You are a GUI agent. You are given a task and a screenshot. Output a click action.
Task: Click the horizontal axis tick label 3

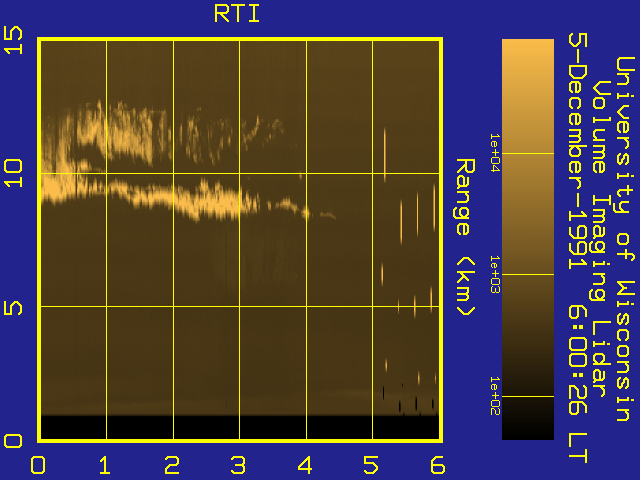(238, 465)
